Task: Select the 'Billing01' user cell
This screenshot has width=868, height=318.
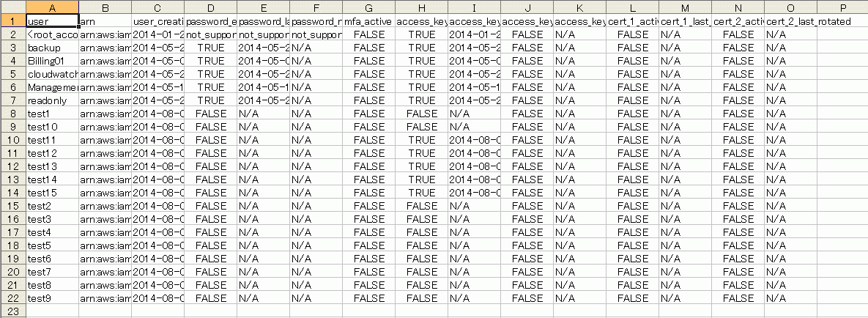Action: [x=52, y=61]
